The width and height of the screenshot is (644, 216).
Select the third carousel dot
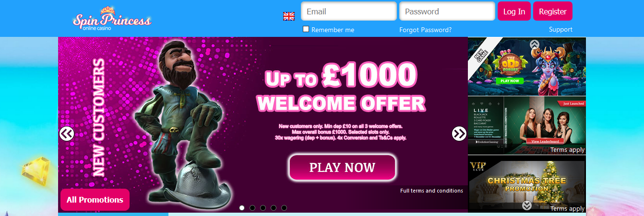tap(263, 208)
